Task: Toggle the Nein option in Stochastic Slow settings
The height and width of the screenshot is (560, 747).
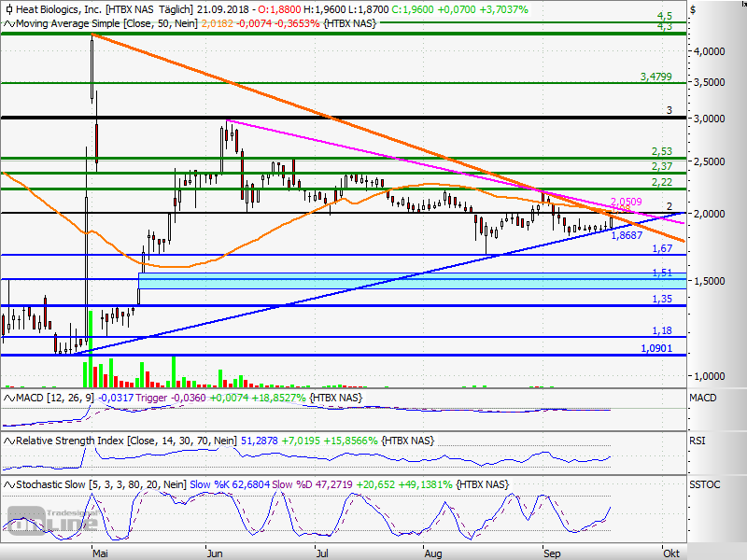Action: 173,484
